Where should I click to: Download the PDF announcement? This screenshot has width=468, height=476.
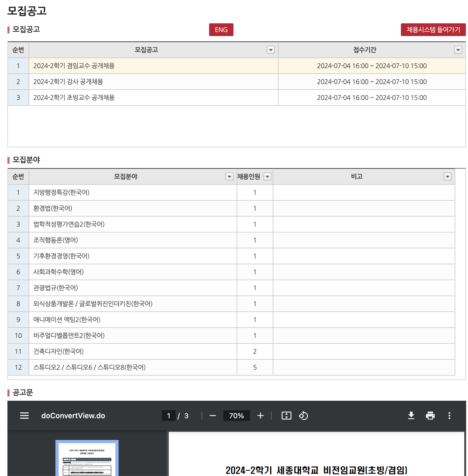coord(411,416)
